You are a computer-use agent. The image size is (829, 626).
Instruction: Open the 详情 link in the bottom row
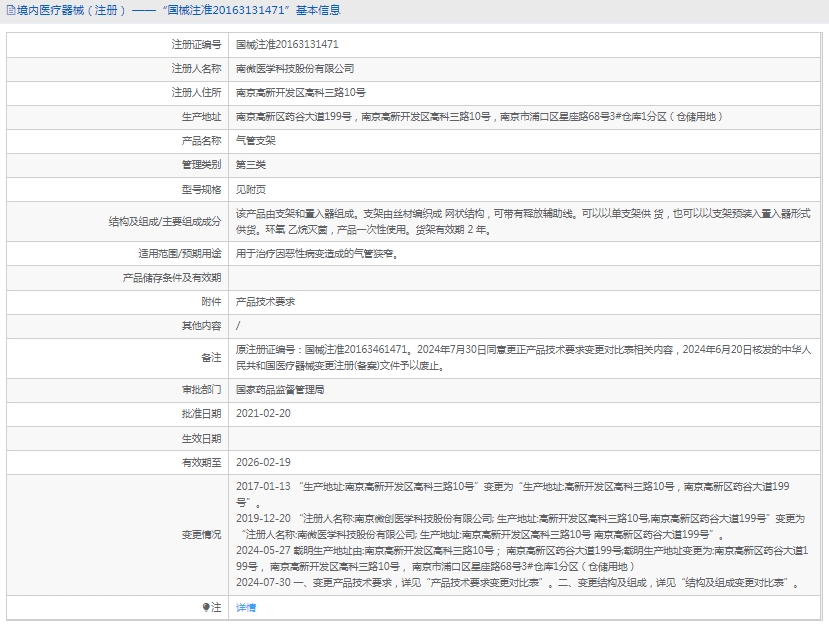coord(245,607)
